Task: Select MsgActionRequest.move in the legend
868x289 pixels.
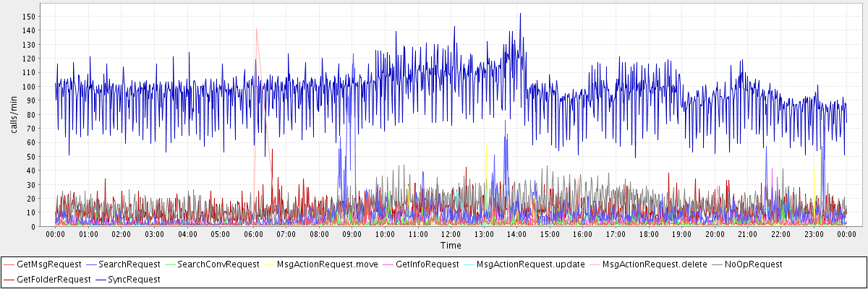Action: tap(330, 264)
